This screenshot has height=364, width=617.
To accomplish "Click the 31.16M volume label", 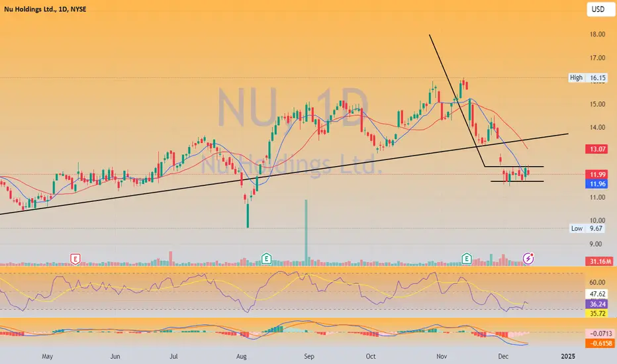I will click(599, 261).
